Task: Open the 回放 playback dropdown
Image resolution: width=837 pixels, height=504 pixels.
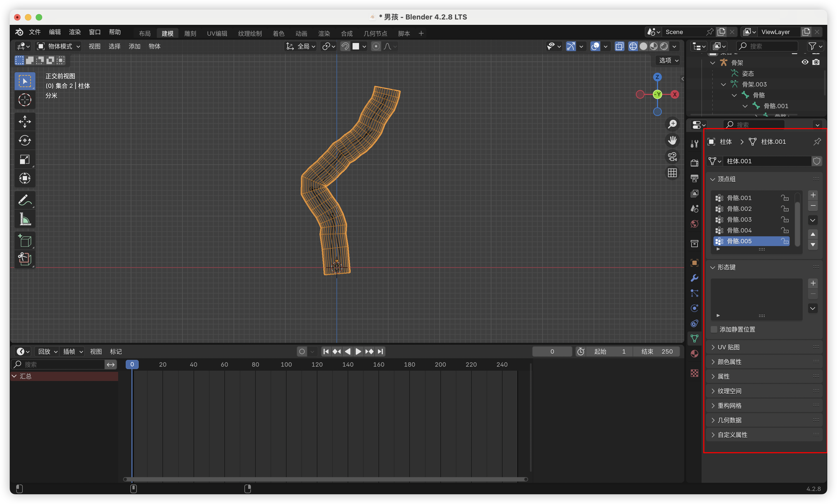Action: [48, 352]
